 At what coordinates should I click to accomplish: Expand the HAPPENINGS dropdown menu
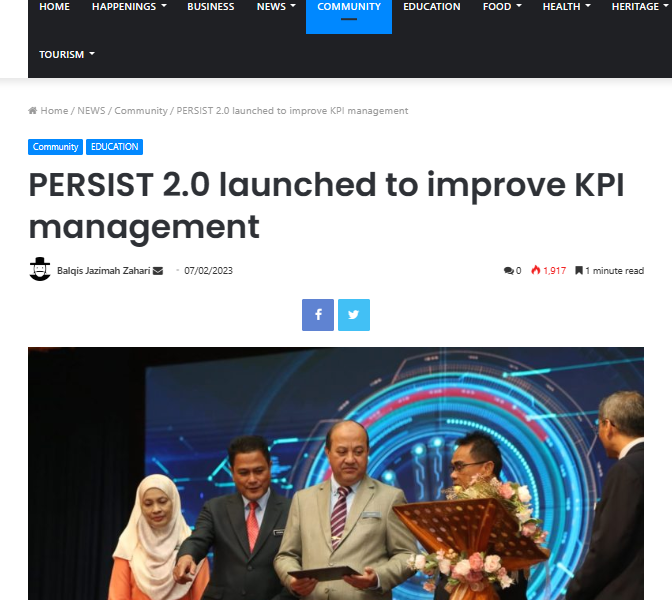(x=129, y=7)
